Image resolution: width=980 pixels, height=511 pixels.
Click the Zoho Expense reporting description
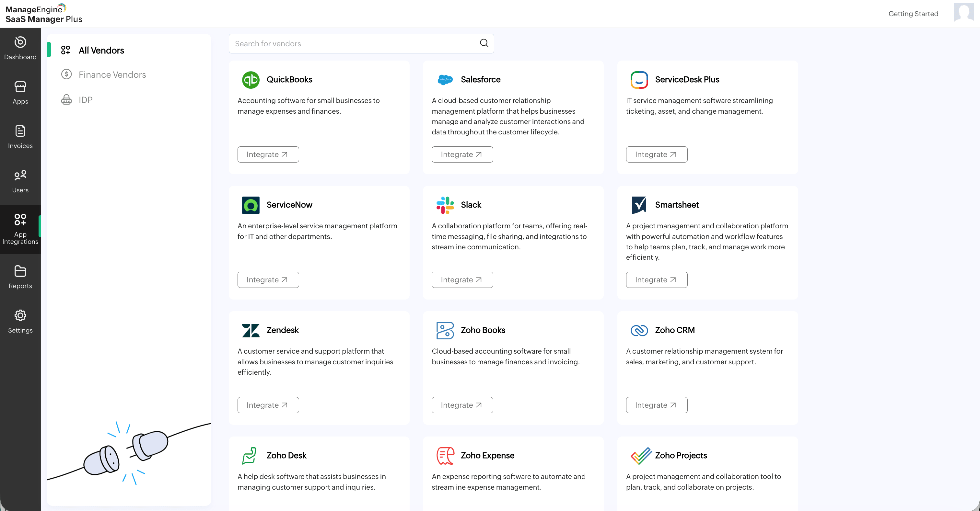click(x=509, y=482)
